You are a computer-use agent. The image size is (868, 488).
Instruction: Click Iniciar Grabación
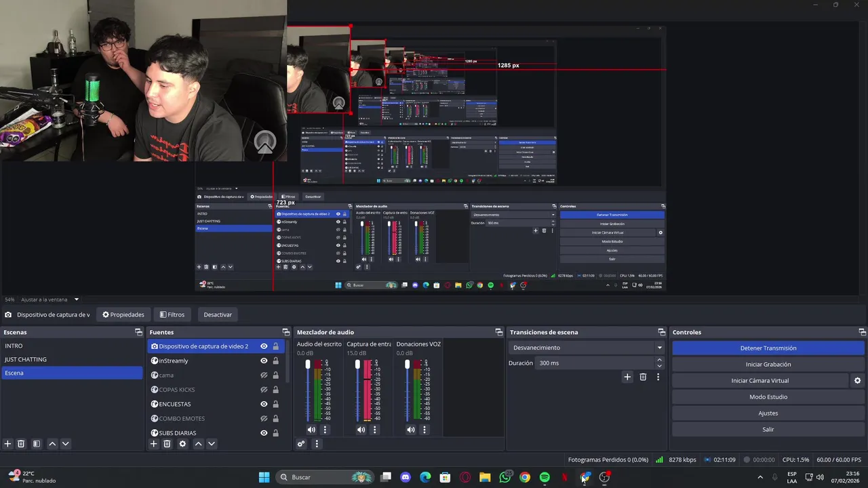click(x=768, y=365)
